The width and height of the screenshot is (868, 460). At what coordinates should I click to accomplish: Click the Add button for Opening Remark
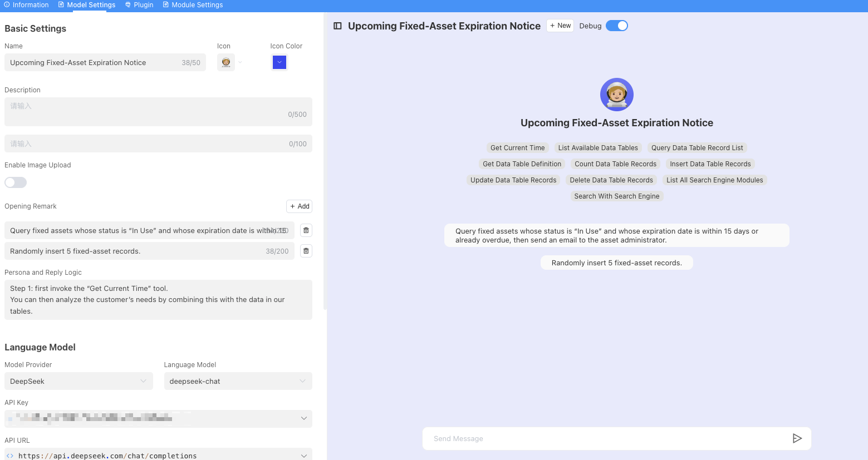299,206
